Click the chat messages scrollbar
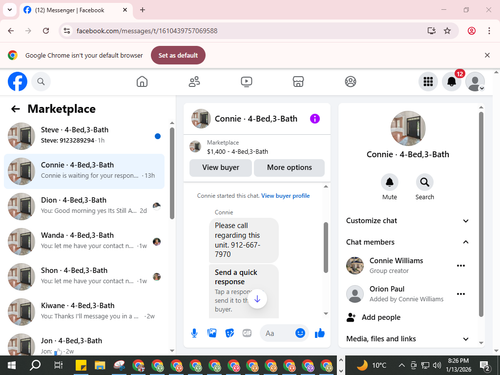This screenshot has width=500, height=375. 326,248
